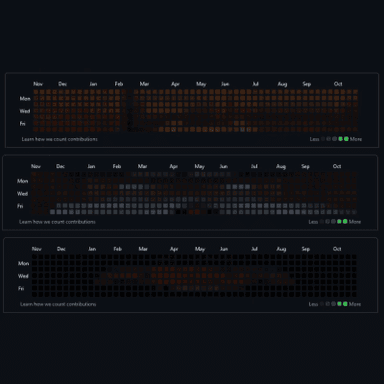Open 'Learn how we count contributions' in second graph
This screenshot has height=384, width=384.
pos(57,222)
